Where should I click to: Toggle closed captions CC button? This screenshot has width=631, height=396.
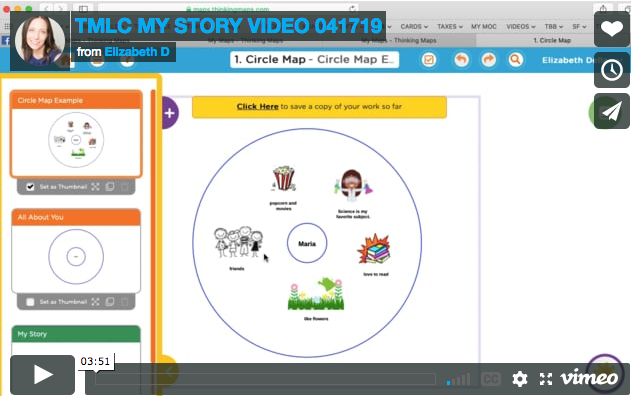491,379
